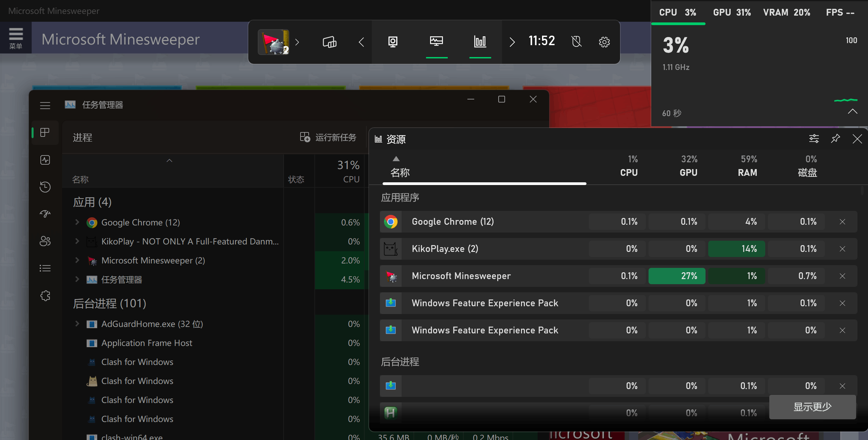Click the 27% GPU cell for Minesweeper

click(677, 276)
